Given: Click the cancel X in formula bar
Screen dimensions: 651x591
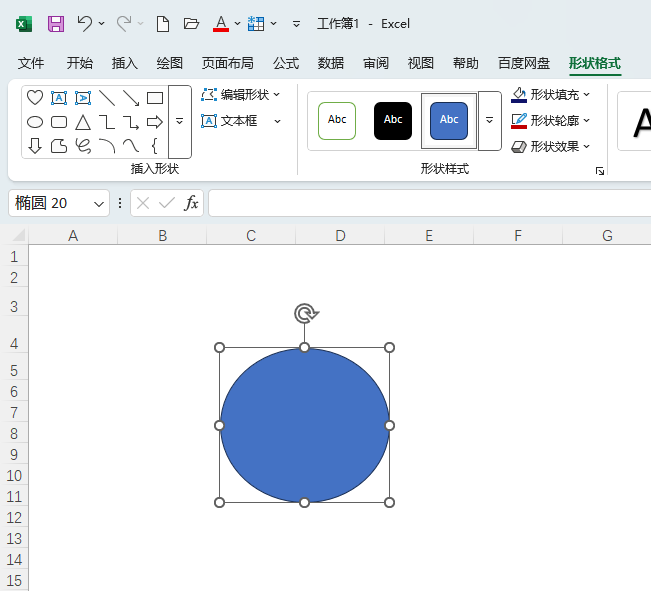Looking at the screenshot, I should 143,203.
